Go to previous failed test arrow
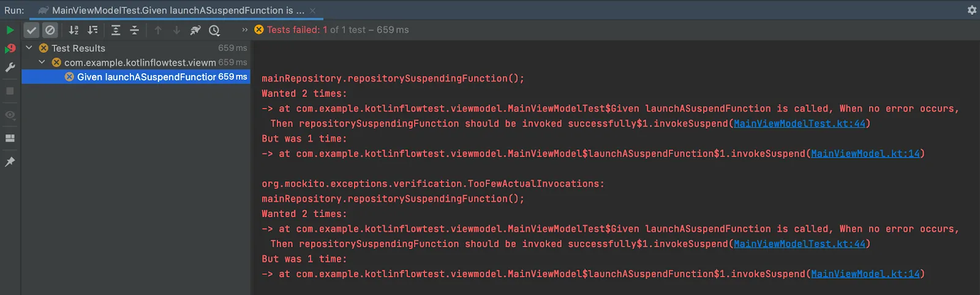This screenshot has width=980, height=295. click(158, 29)
